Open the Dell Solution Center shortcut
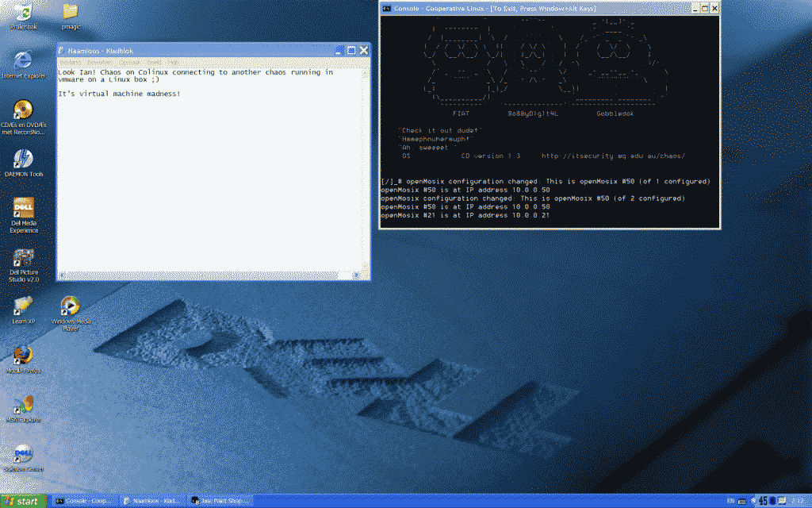Screen dimensions: 812x508 (x=23, y=453)
